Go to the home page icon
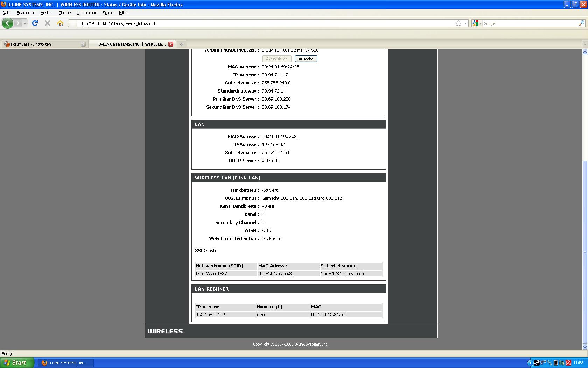 [x=60, y=23]
